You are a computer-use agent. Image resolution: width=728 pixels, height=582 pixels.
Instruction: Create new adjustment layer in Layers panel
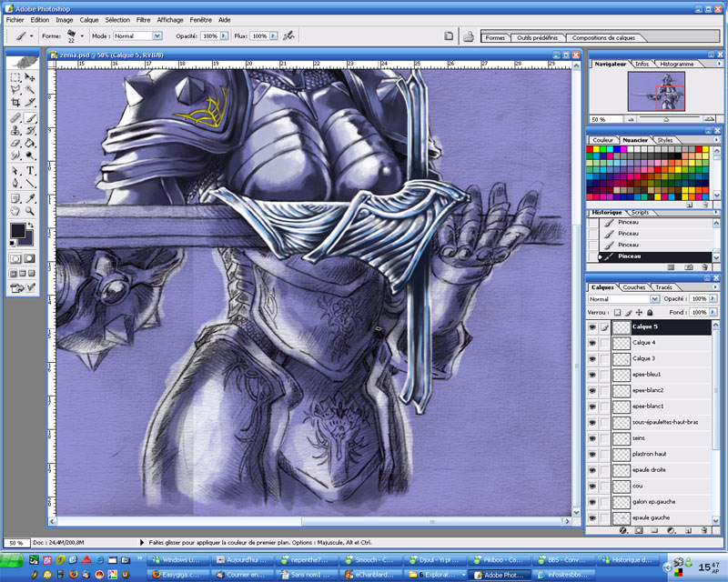(x=671, y=530)
